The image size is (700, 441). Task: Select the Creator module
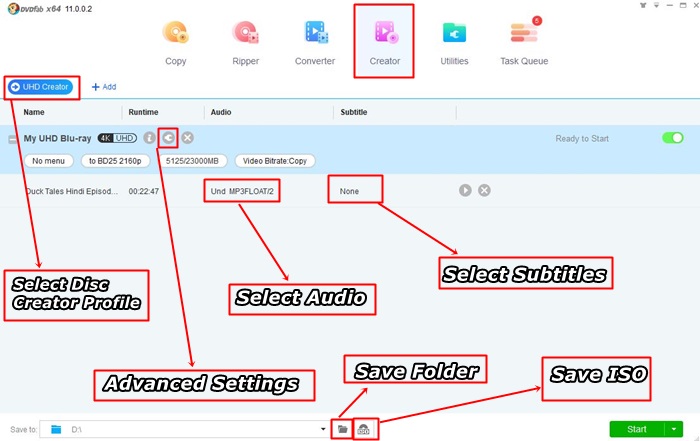(x=384, y=43)
